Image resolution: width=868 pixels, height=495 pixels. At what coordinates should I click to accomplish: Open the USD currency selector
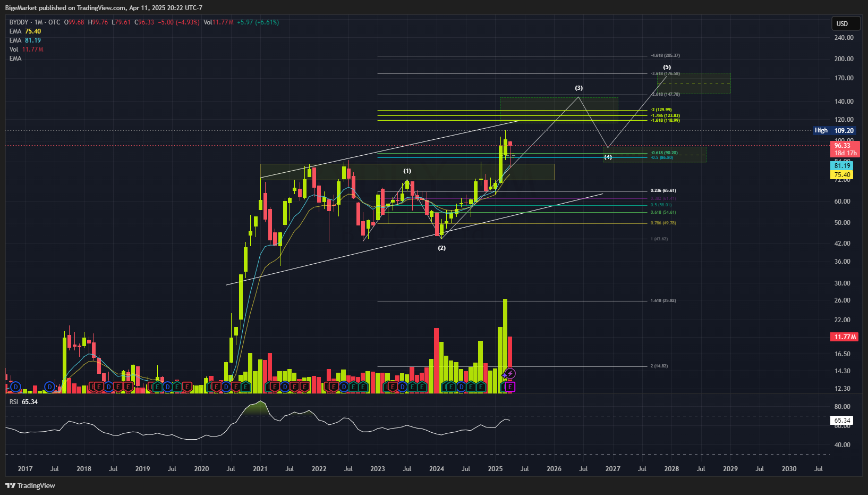tap(846, 23)
